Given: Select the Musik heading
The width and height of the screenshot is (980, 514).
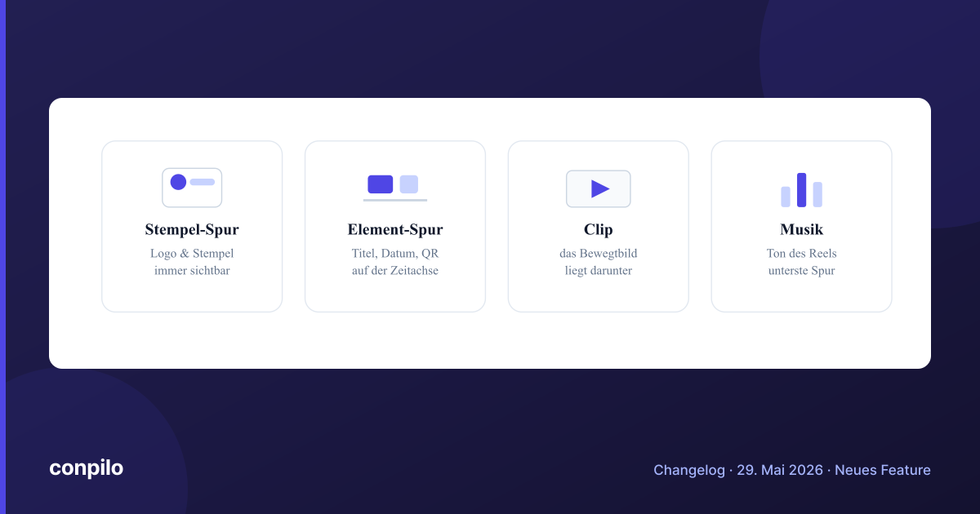Looking at the screenshot, I should coord(802,230).
